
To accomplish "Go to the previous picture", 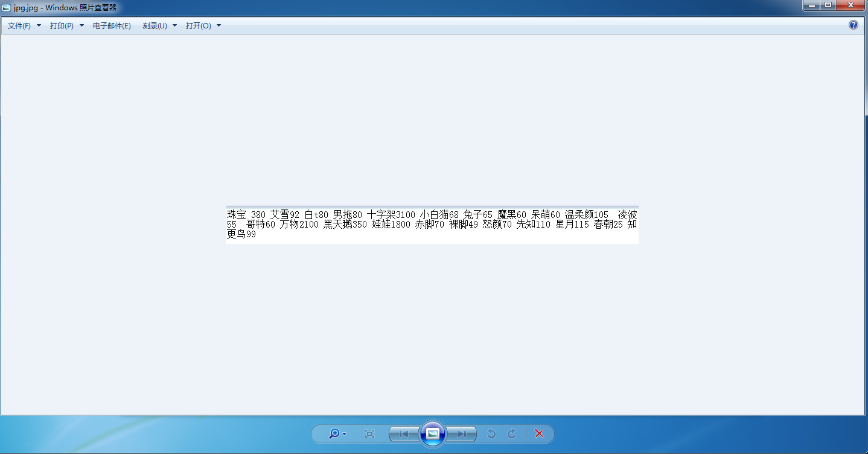I will coord(404,433).
